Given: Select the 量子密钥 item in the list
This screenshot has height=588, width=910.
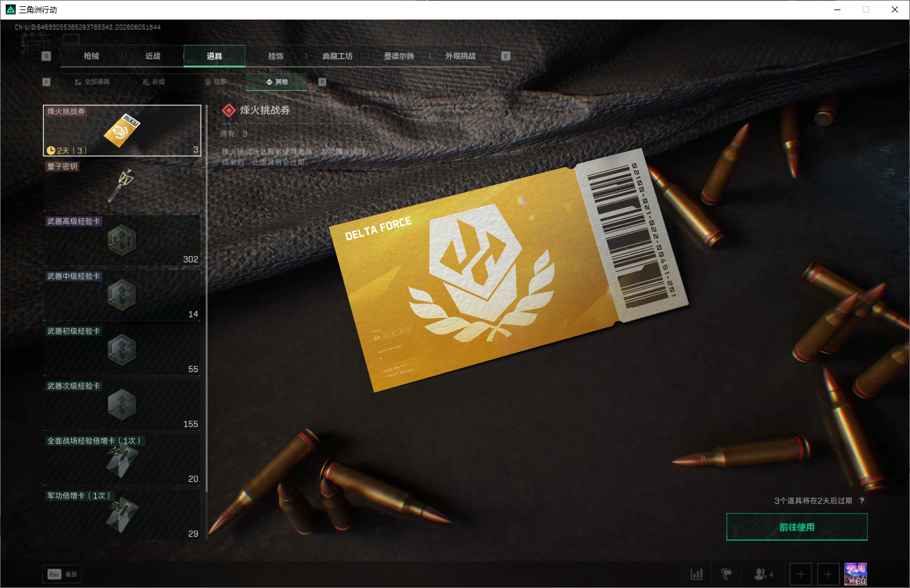Looking at the screenshot, I should pyautogui.click(x=122, y=185).
